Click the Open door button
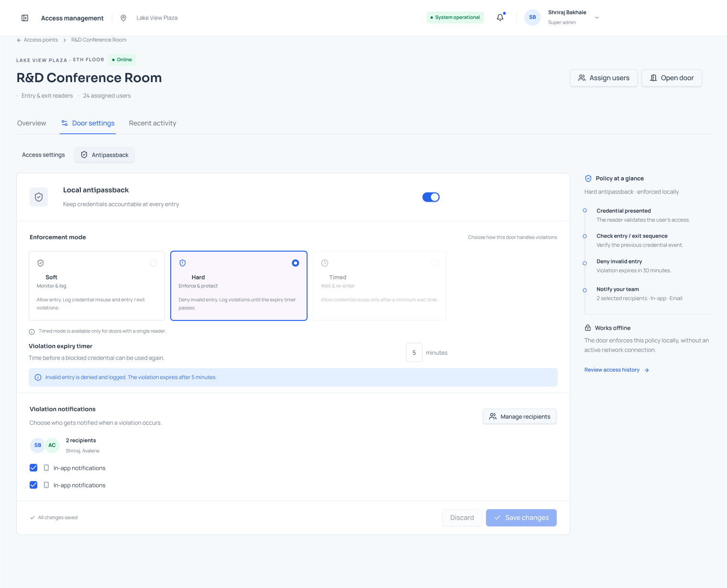This screenshot has height=588, width=727. click(x=672, y=78)
